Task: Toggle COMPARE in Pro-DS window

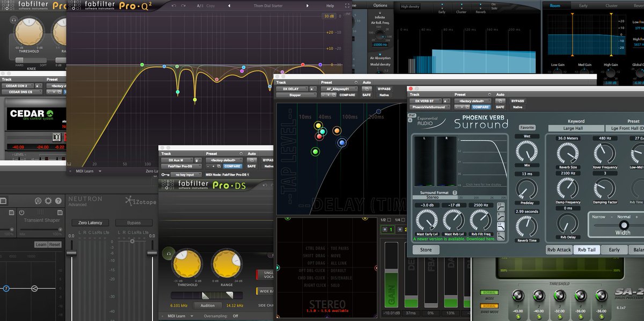Action: pos(232,166)
